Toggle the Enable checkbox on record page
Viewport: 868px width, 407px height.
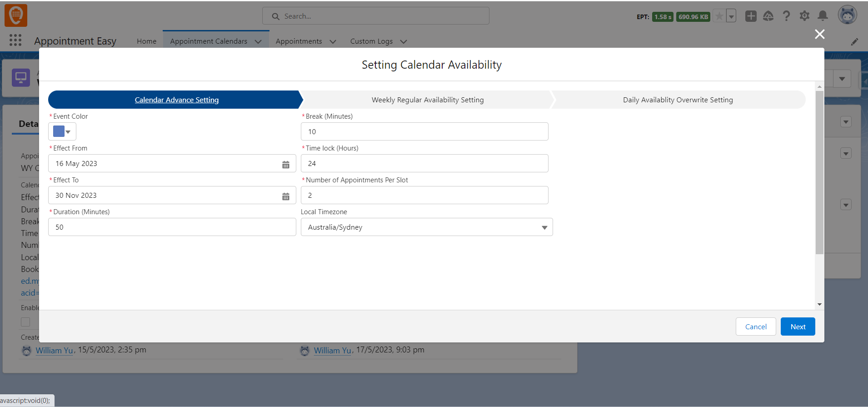coord(25,322)
